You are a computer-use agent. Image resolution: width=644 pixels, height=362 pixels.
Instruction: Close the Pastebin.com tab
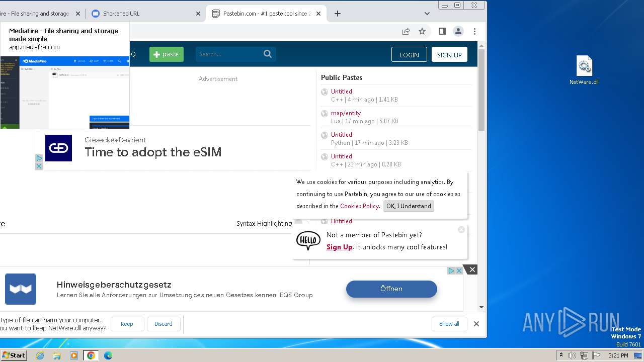pos(318,14)
